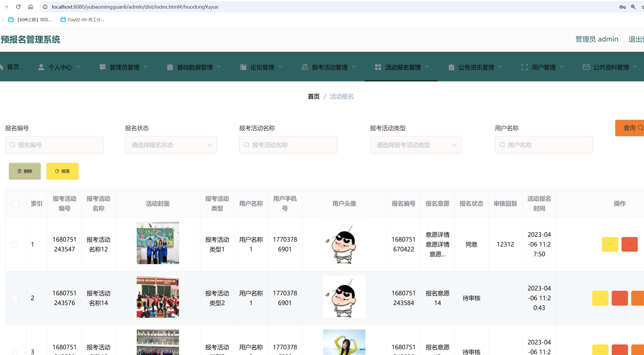This screenshot has height=355, width=644.
Task: Open the 论坛管理 menu
Action: coord(261,67)
